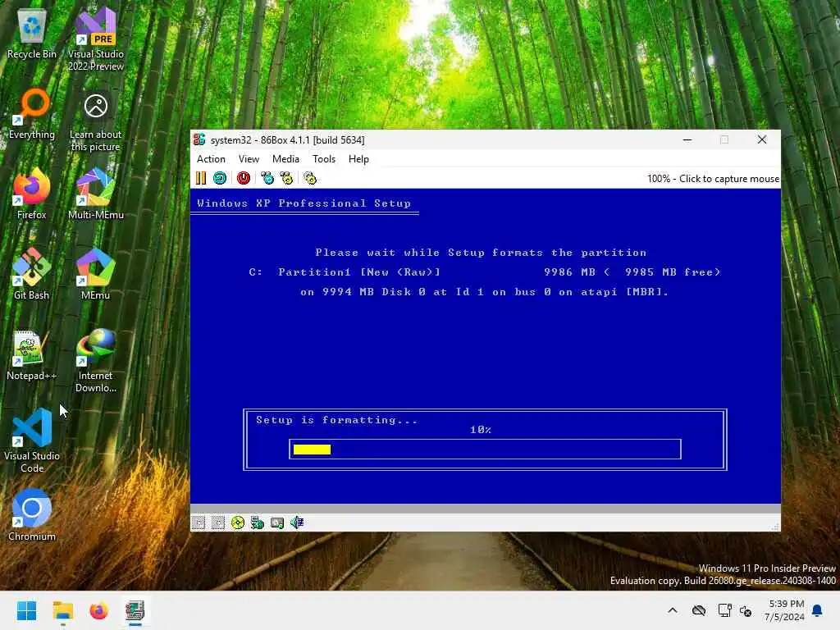Viewport: 840px width, 630px height.
Task: Open the Media menu
Action: click(285, 159)
